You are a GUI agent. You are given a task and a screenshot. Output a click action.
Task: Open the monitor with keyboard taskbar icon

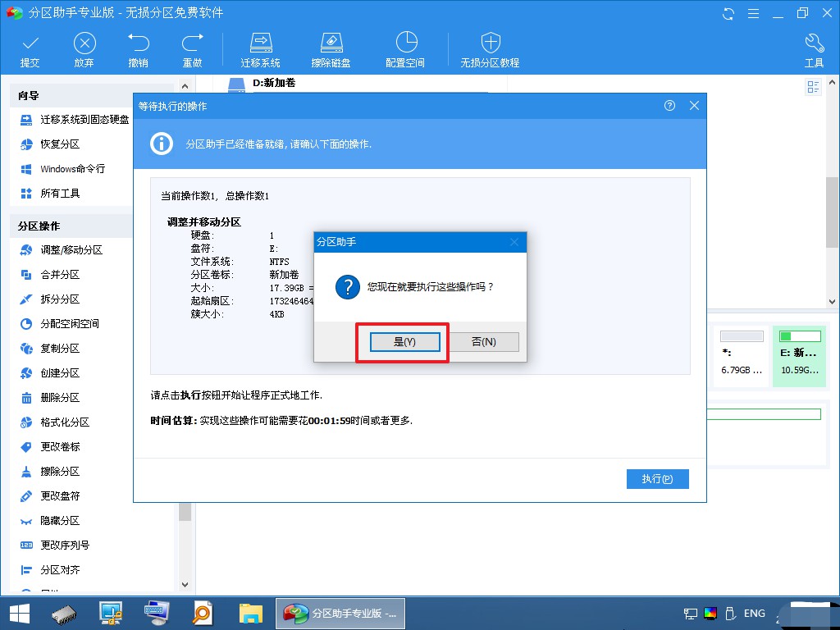click(157, 614)
